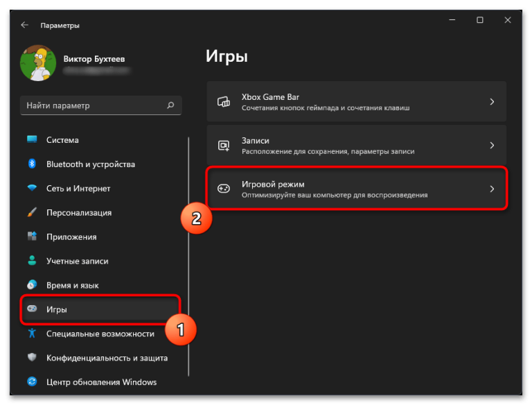Click the search magnifier icon
Image resolution: width=532 pixels, height=405 pixels.
pyautogui.click(x=170, y=105)
